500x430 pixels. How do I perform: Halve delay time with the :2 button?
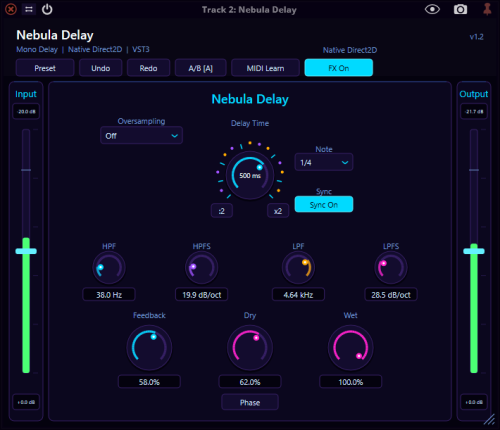coord(222,211)
